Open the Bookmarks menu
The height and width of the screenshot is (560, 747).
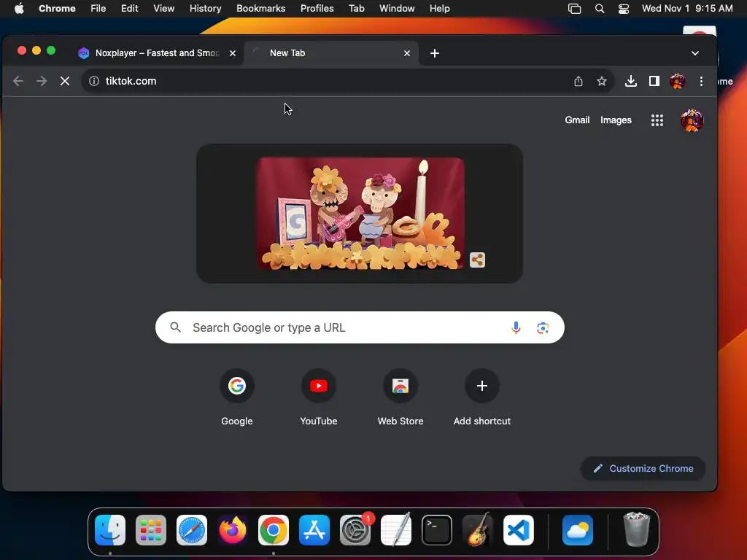tap(261, 9)
